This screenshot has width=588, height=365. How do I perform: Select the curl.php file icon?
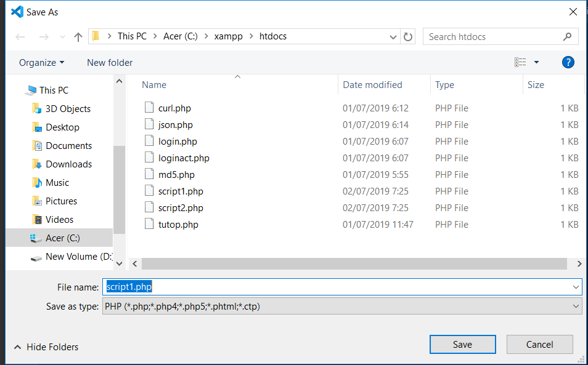[149, 108]
